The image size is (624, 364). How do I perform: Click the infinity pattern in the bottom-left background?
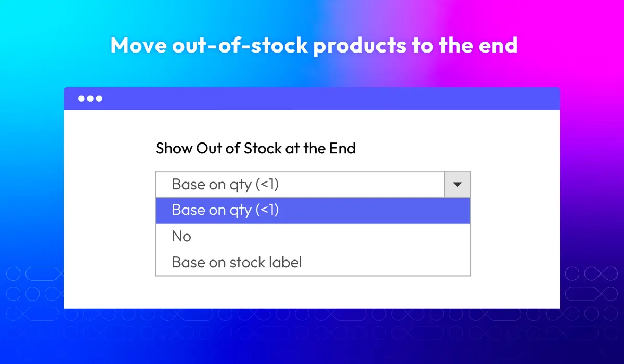[x=32, y=302]
